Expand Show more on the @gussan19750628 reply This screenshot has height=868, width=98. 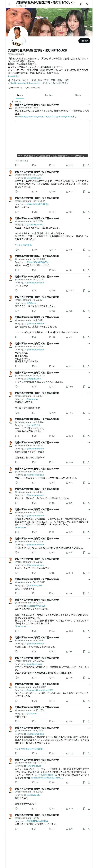20,626
